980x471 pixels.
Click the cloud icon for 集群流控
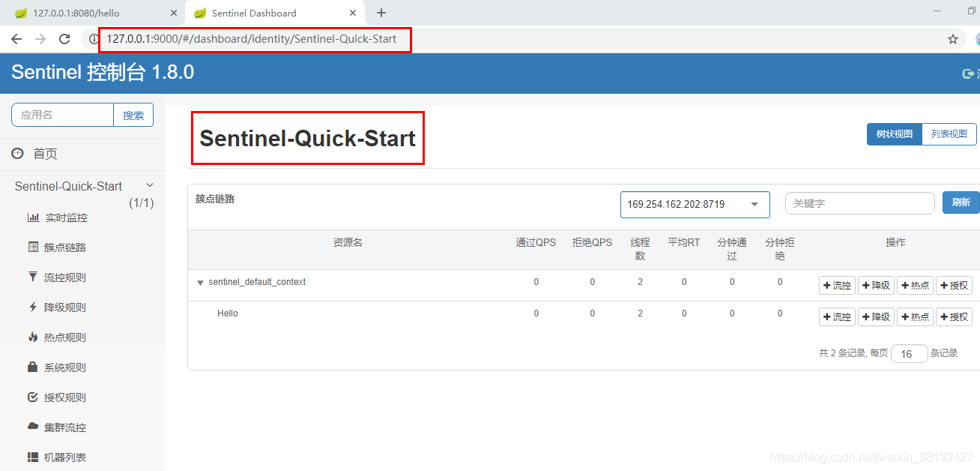point(33,426)
